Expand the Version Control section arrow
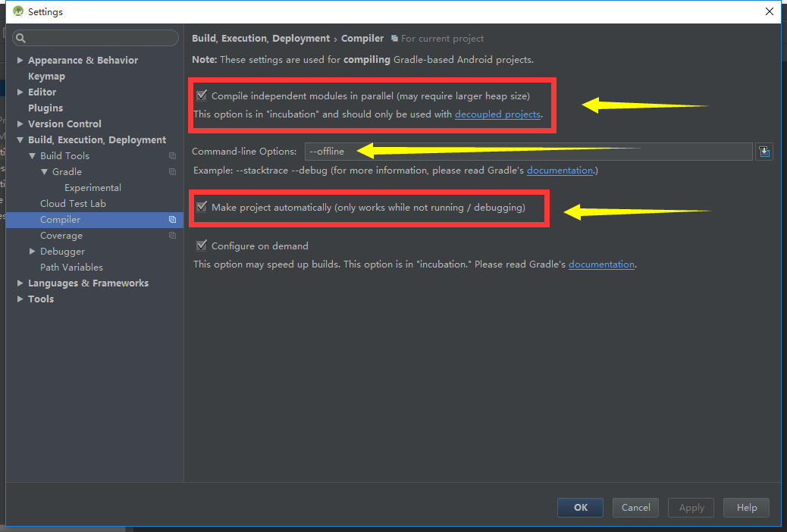The height and width of the screenshot is (532, 787). pyautogui.click(x=20, y=124)
